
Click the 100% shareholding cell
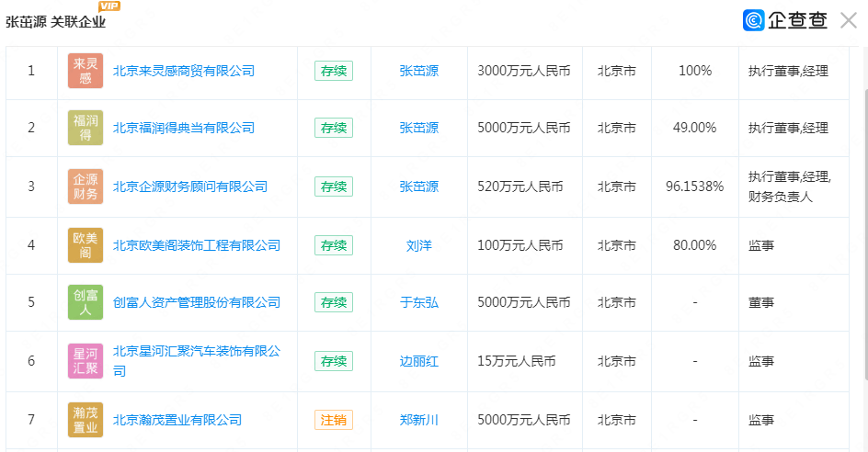tap(695, 71)
